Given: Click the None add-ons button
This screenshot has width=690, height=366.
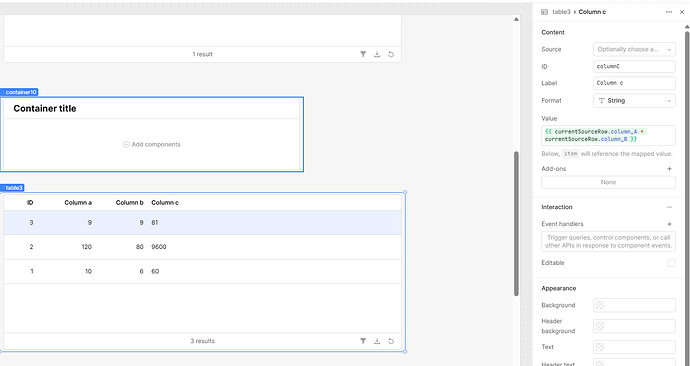Looking at the screenshot, I should click(x=608, y=182).
